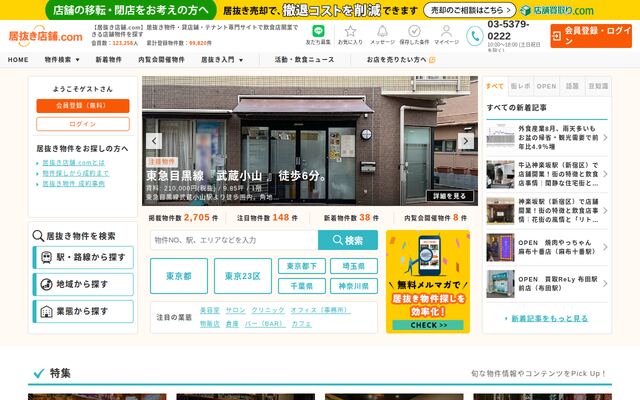
Task: Click the 店舗買取り.com logo in banner
Action: point(557,10)
